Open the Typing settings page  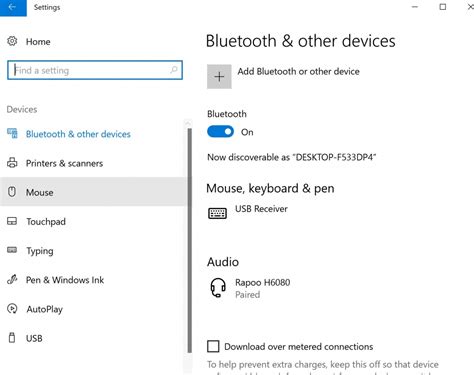(x=93, y=250)
